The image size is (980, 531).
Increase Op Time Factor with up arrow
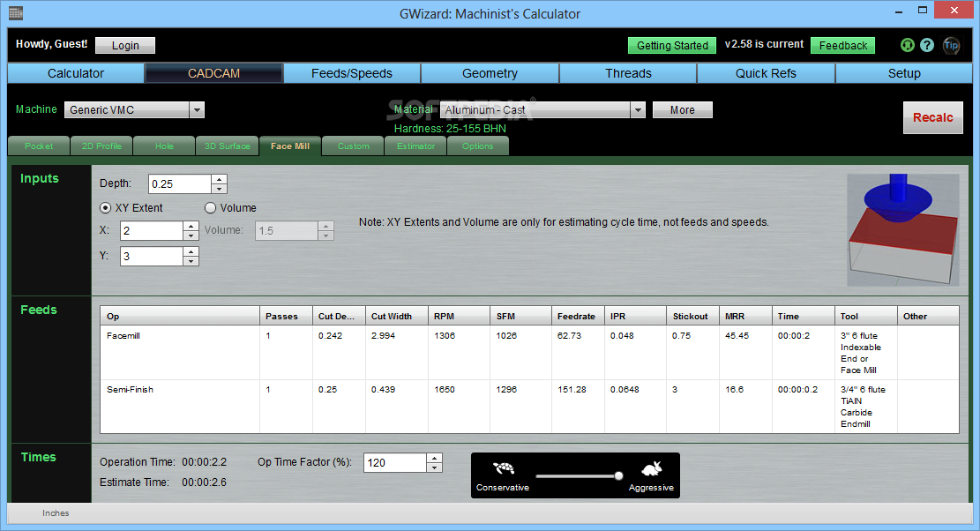click(x=434, y=458)
